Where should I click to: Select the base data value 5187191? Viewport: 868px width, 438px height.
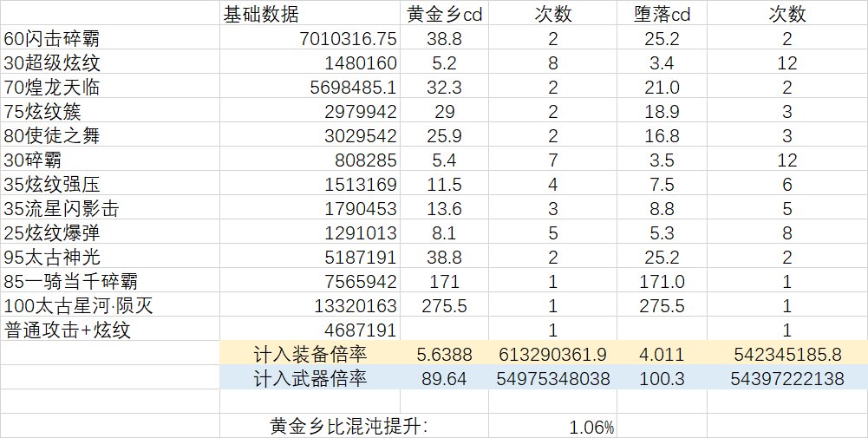pos(310,257)
